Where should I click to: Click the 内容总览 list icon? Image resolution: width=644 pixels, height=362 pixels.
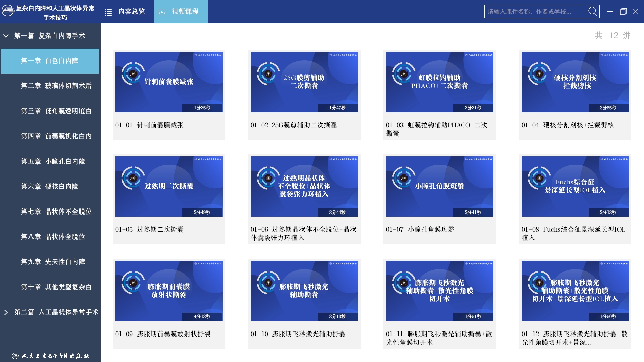[108, 12]
